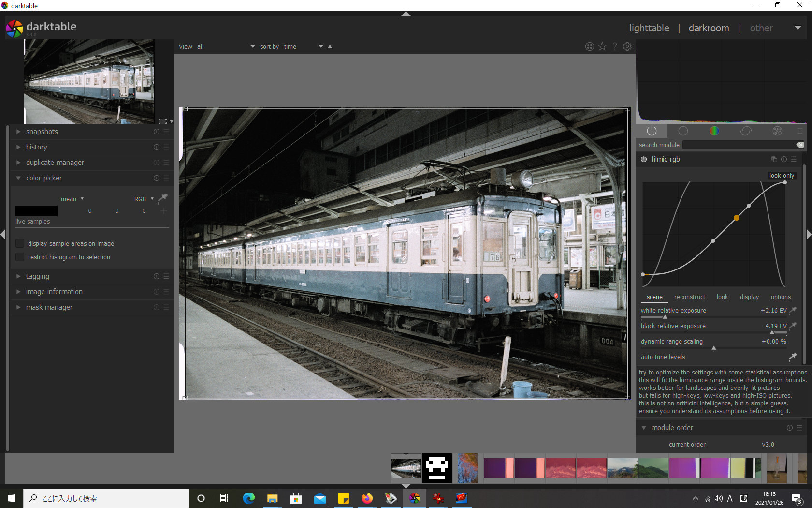Show the correct modules group
This screenshot has height=508, width=812.
[746, 131]
